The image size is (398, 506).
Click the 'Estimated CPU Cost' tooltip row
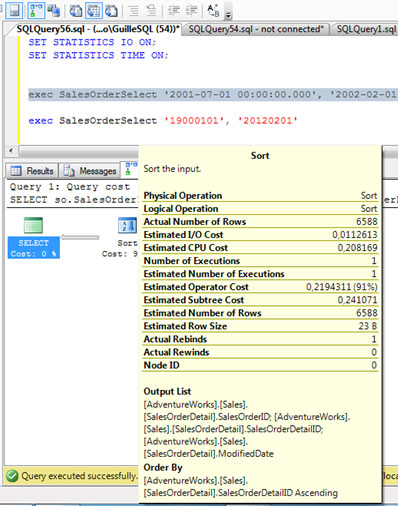260,248
